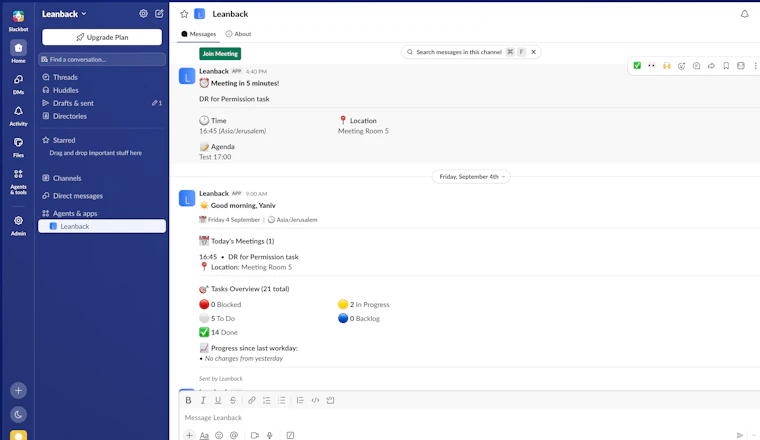Switch to the About tab
The height and width of the screenshot is (440, 760).
coord(238,34)
